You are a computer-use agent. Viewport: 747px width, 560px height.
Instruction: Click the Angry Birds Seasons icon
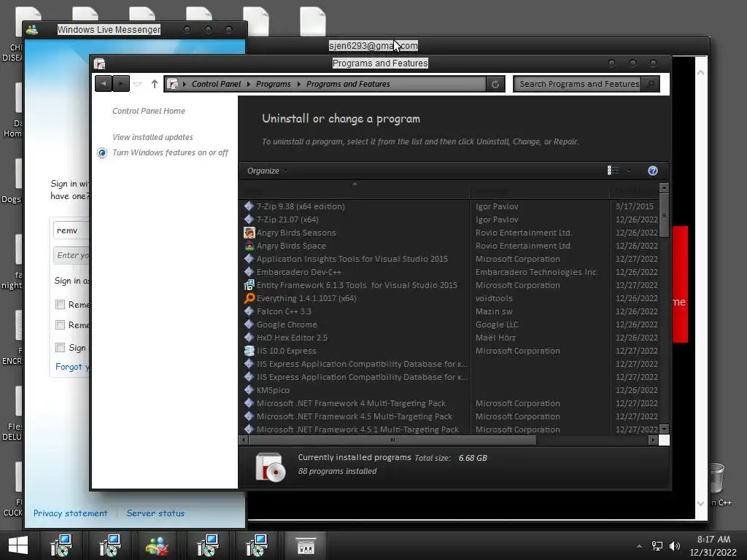249,233
